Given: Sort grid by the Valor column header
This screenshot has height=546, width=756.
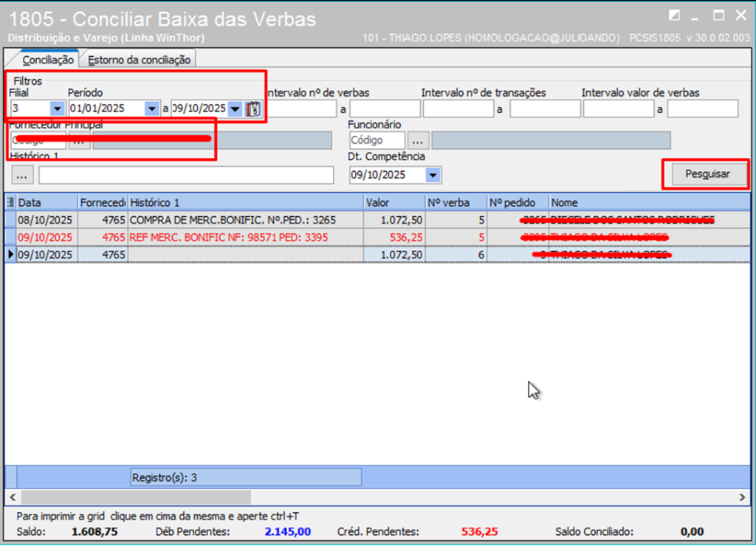Looking at the screenshot, I should pos(394,202).
